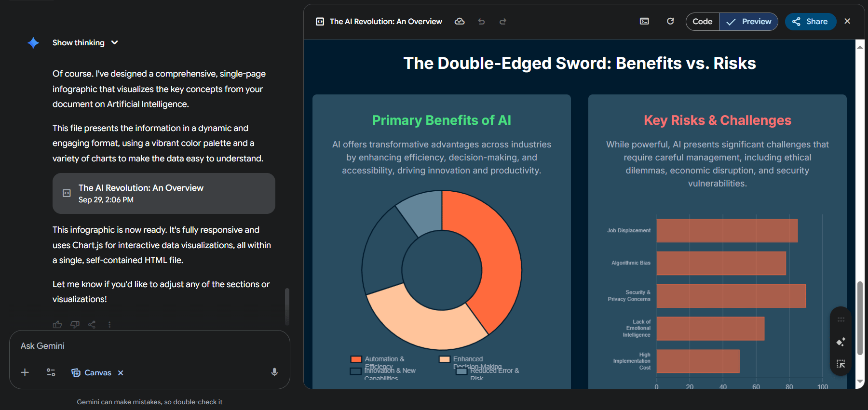Click the microphone voice input icon
Viewport: 868px width, 410px height.
[x=274, y=372]
